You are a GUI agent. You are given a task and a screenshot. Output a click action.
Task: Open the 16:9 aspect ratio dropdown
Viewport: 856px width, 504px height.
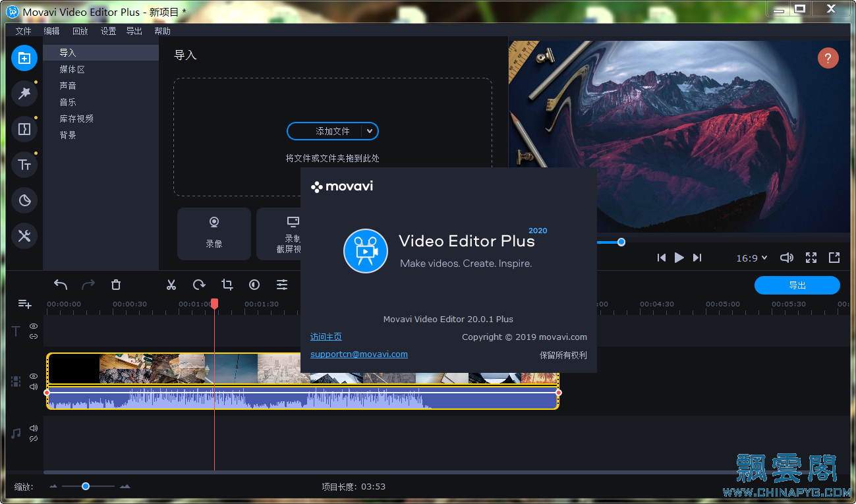point(752,258)
